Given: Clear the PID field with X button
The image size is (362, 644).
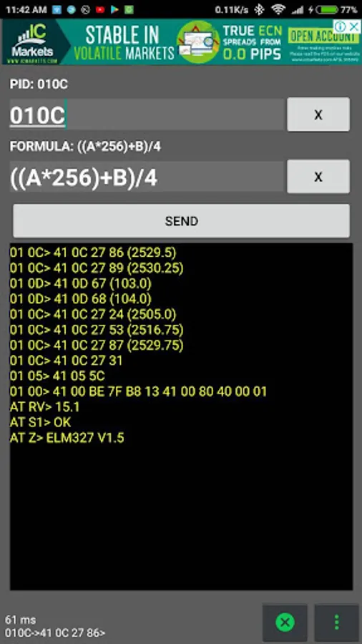Looking at the screenshot, I should pyautogui.click(x=318, y=114).
